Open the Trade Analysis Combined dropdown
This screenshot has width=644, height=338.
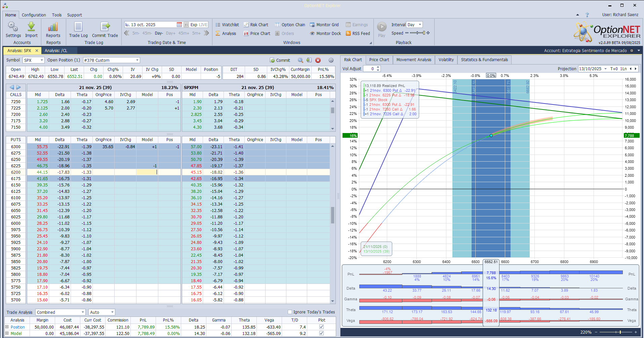83,312
